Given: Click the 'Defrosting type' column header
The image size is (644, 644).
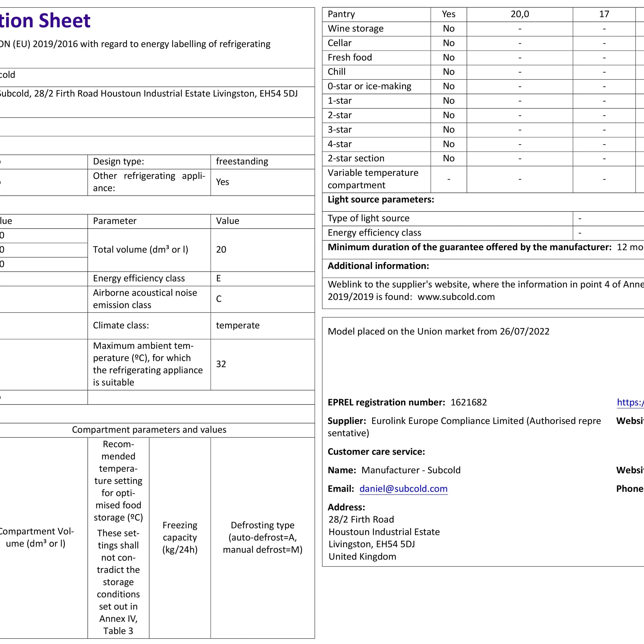Looking at the screenshot, I should 262,537.
